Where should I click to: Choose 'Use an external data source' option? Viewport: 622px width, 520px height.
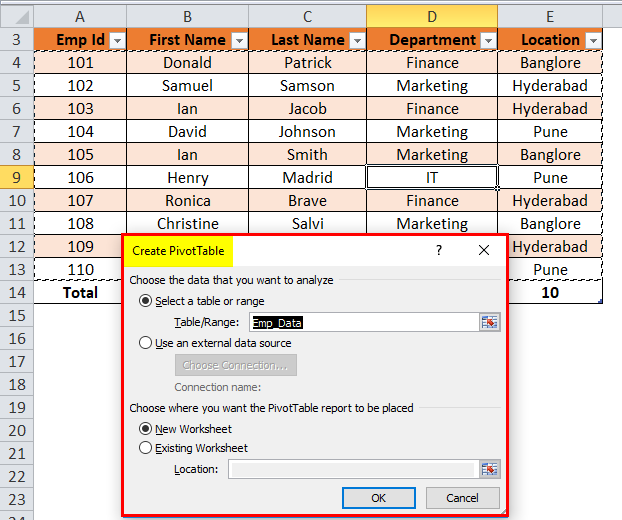point(146,343)
